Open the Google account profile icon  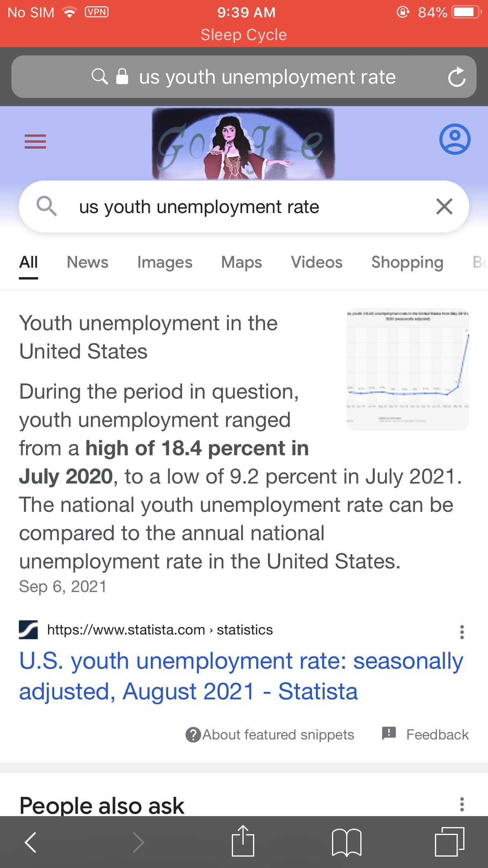(455, 139)
